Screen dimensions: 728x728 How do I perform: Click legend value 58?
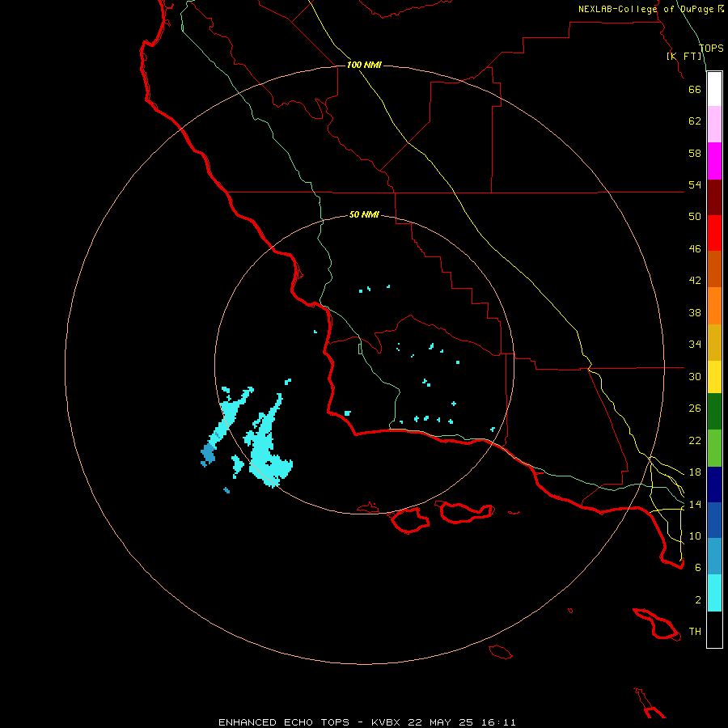(695, 153)
